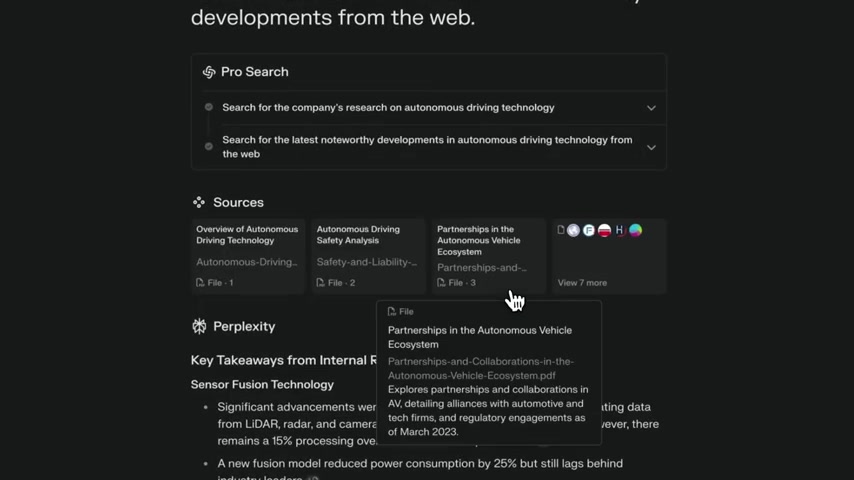Expand the company's research search step chevron

tap(651, 108)
